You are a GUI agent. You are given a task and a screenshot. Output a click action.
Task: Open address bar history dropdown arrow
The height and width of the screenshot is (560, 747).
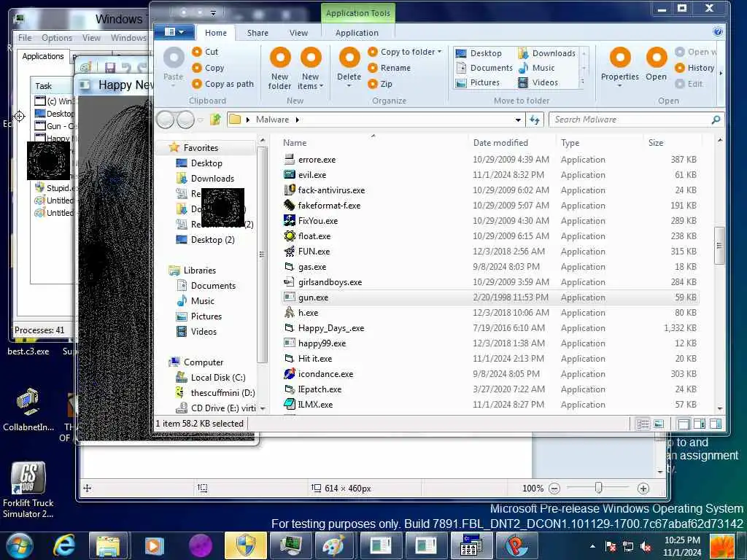[518, 120]
